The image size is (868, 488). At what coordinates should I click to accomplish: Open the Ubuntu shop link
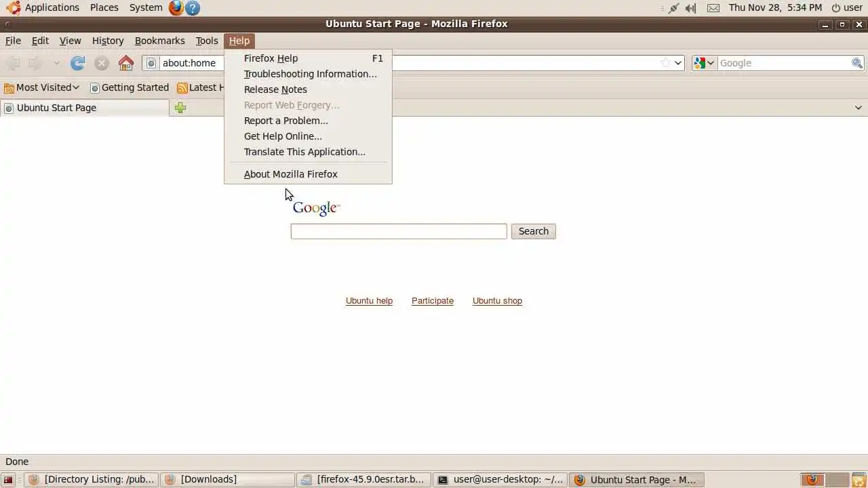pyautogui.click(x=497, y=301)
